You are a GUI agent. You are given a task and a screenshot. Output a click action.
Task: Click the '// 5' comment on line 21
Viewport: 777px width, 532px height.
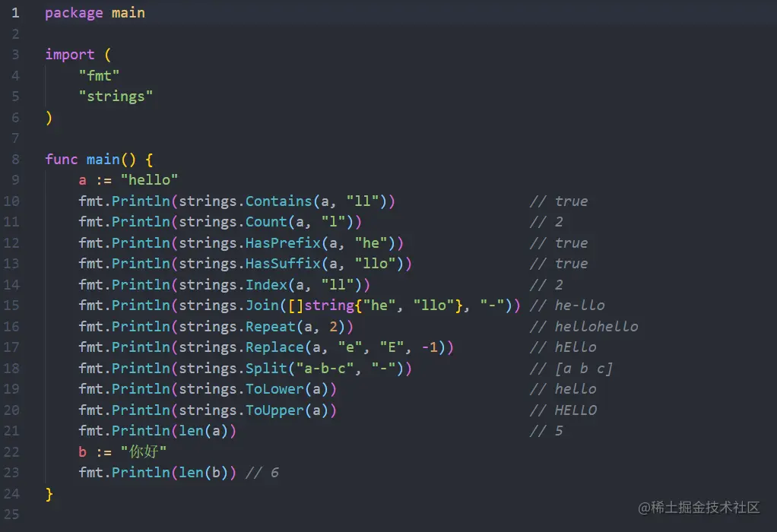(547, 431)
